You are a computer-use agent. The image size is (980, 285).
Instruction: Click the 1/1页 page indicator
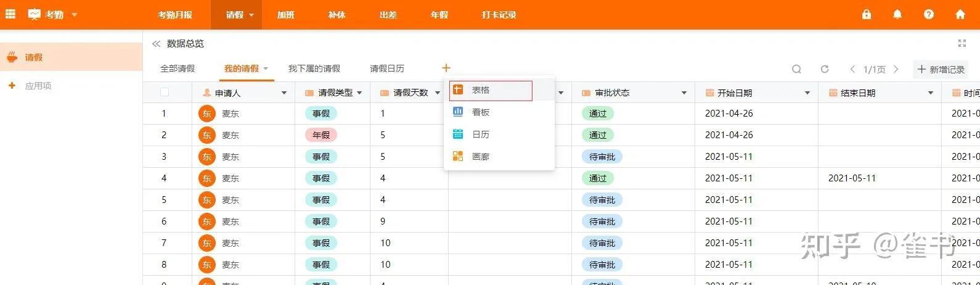[x=874, y=69]
